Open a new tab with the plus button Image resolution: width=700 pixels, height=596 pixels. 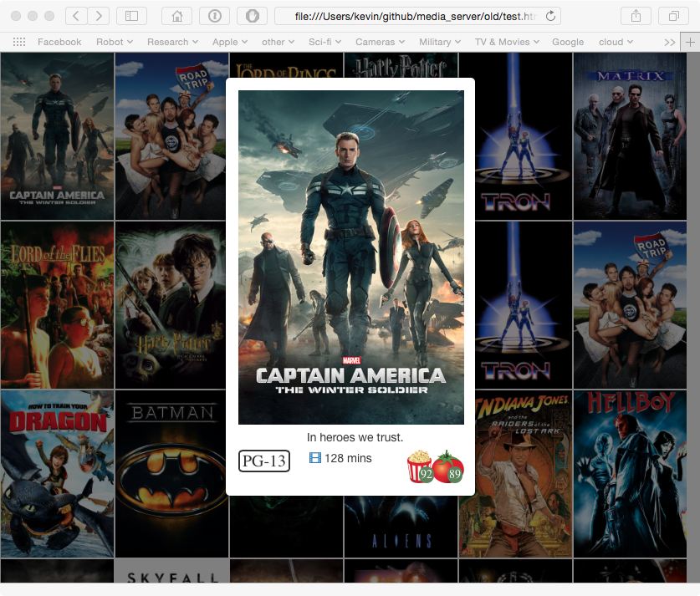point(690,43)
